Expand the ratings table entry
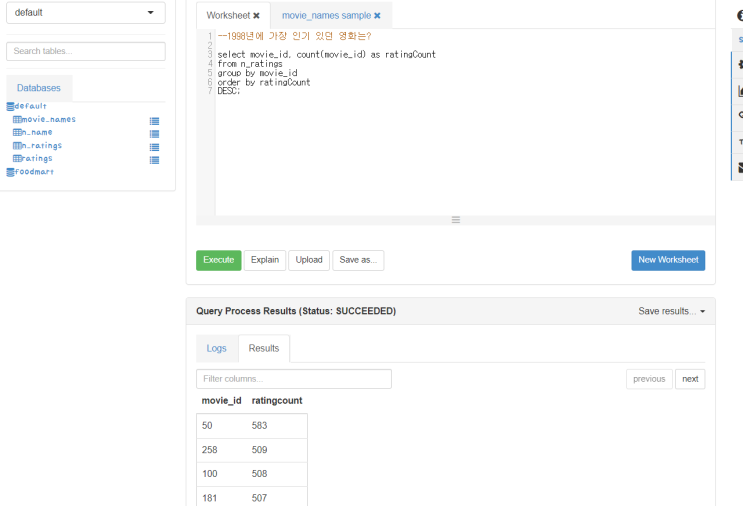The height and width of the screenshot is (506, 743). point(33,158)
